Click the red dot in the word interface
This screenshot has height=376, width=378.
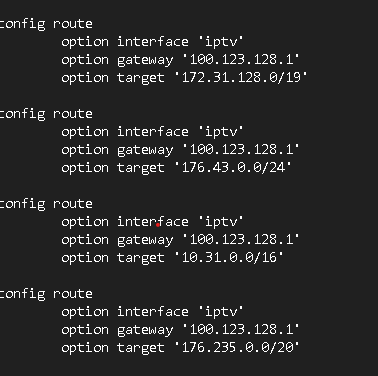(x=158, y=225)
